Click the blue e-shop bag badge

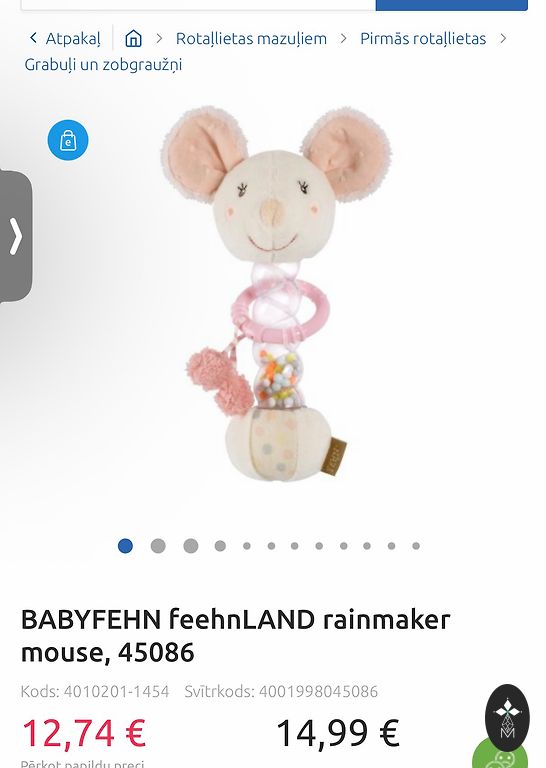click(68, 140)
